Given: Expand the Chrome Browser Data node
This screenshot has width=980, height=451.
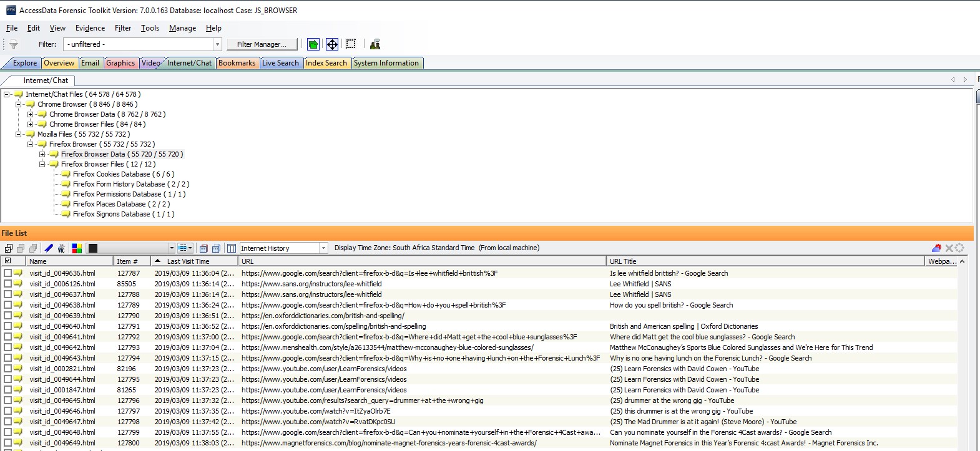Looking at the screenshot, I should [x=30, y=114].
